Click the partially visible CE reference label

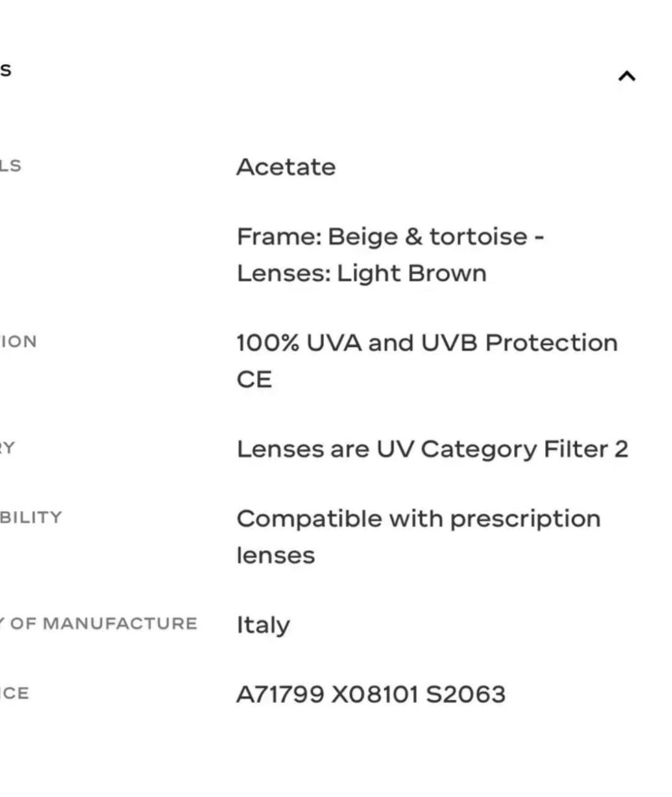[x=14, y=693]
